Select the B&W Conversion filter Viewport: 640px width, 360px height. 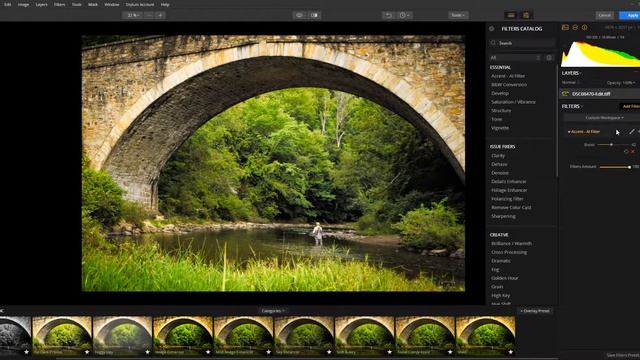click(509, 84)
